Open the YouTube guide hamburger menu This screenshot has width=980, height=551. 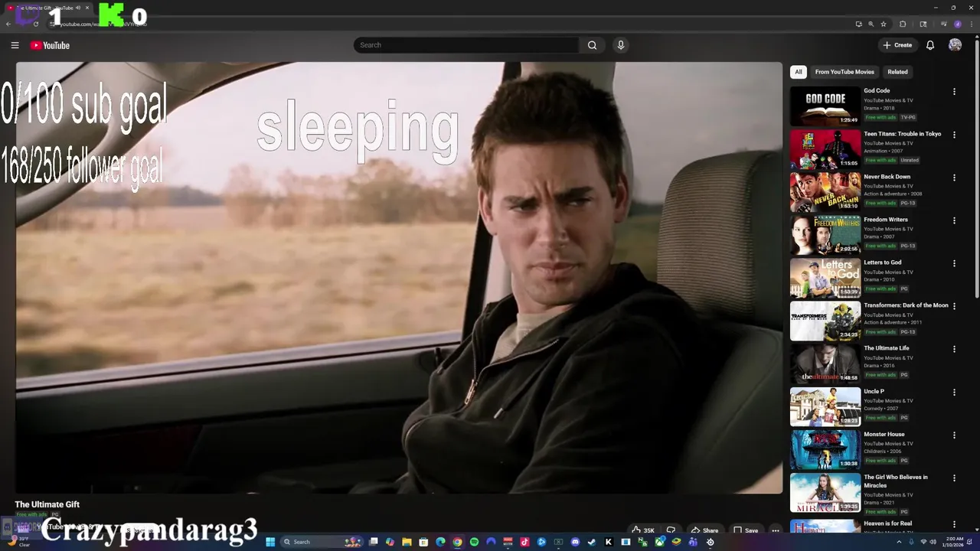coord(15,45)
